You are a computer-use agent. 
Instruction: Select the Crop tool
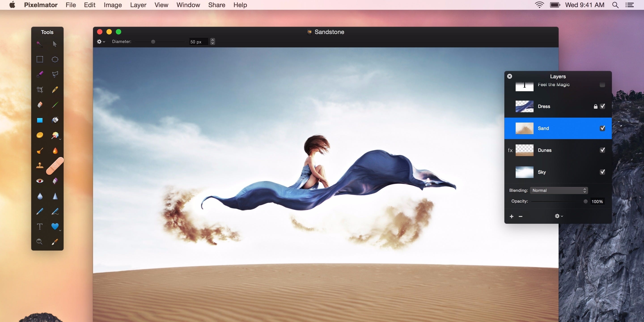point(40,89)
